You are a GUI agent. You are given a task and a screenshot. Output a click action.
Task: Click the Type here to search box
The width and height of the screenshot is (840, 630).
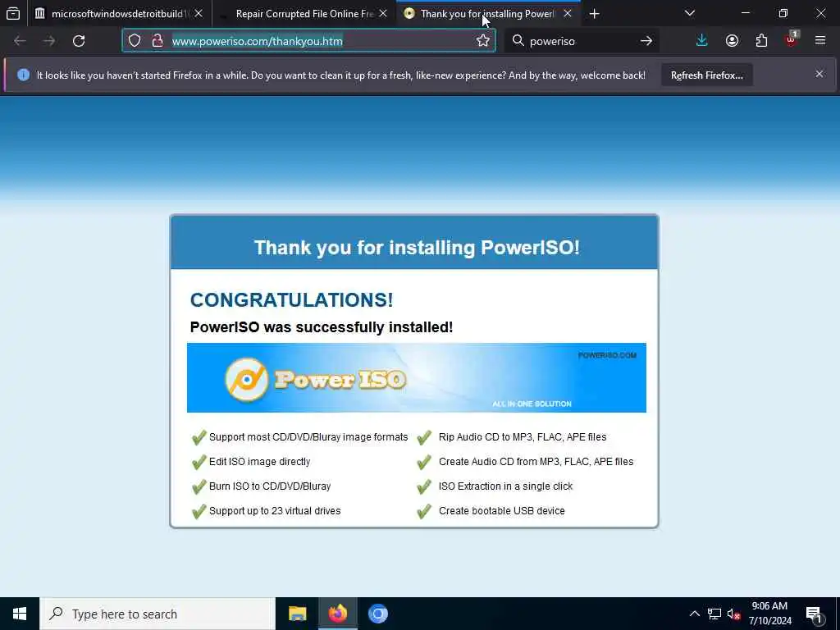coord(157,614)
